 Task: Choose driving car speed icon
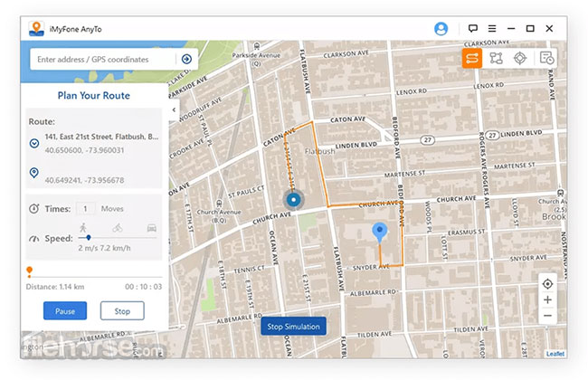[151, 228]
